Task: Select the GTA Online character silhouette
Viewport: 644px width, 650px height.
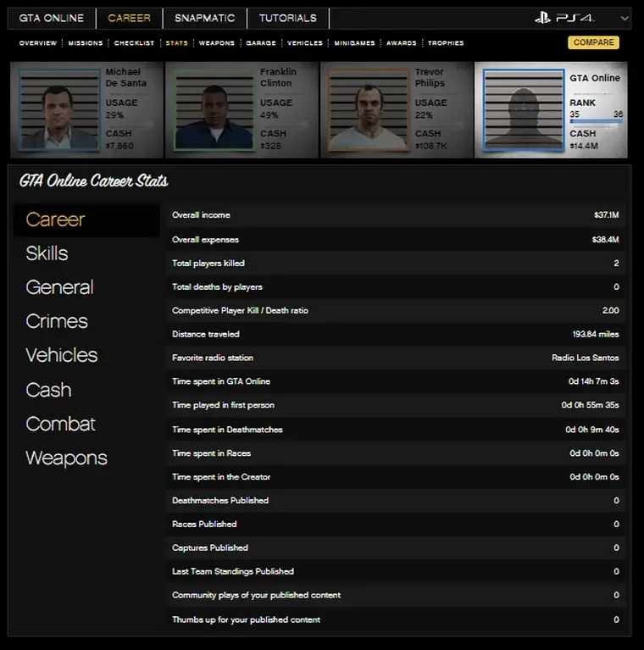Action: tap(524, 110)
